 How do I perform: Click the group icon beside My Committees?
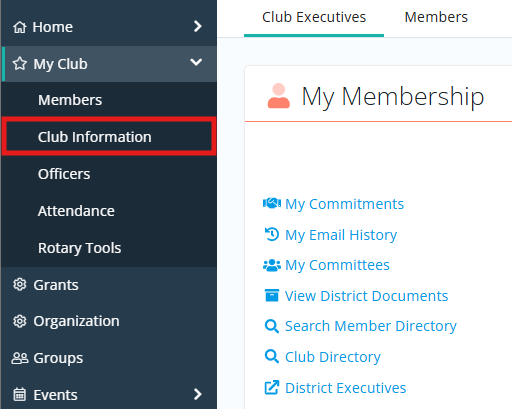(x=272, y=265)
